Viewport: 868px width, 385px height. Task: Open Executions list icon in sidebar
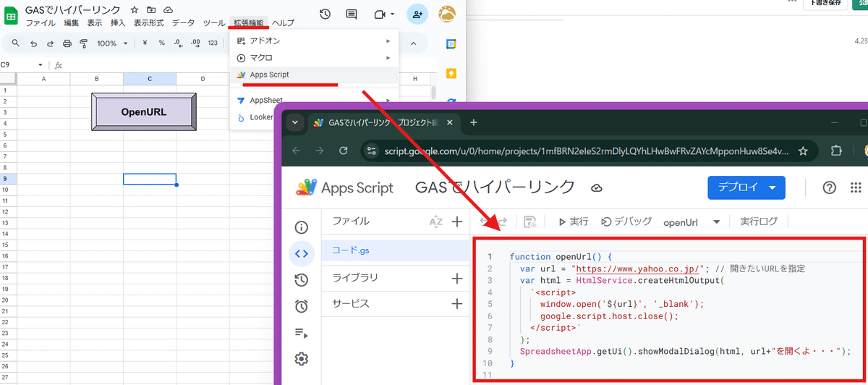pos(302,333)
